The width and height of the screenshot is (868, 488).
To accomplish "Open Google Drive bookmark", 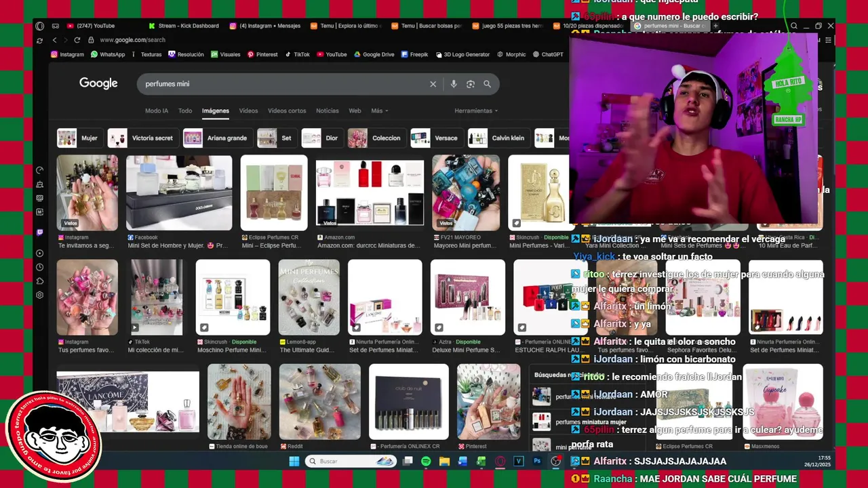I will 374,54.
